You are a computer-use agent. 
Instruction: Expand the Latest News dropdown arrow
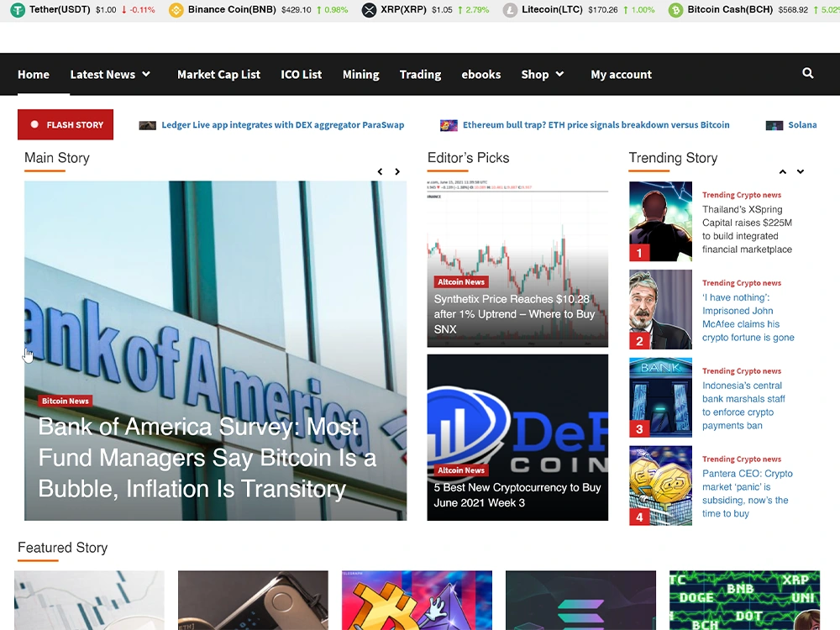click(x=146, y=74)
